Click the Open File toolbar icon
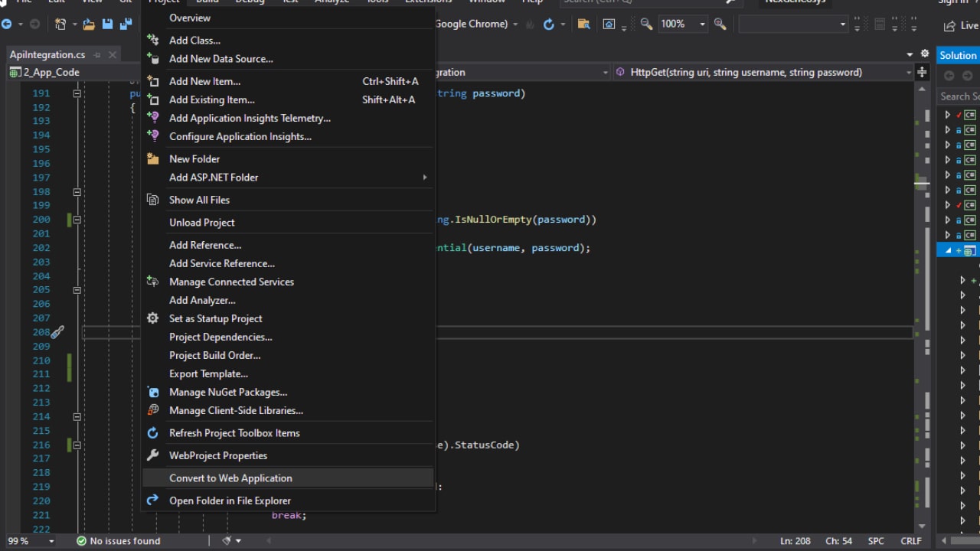This screenshot has height=551, width=980. click(x=88, y=24)
